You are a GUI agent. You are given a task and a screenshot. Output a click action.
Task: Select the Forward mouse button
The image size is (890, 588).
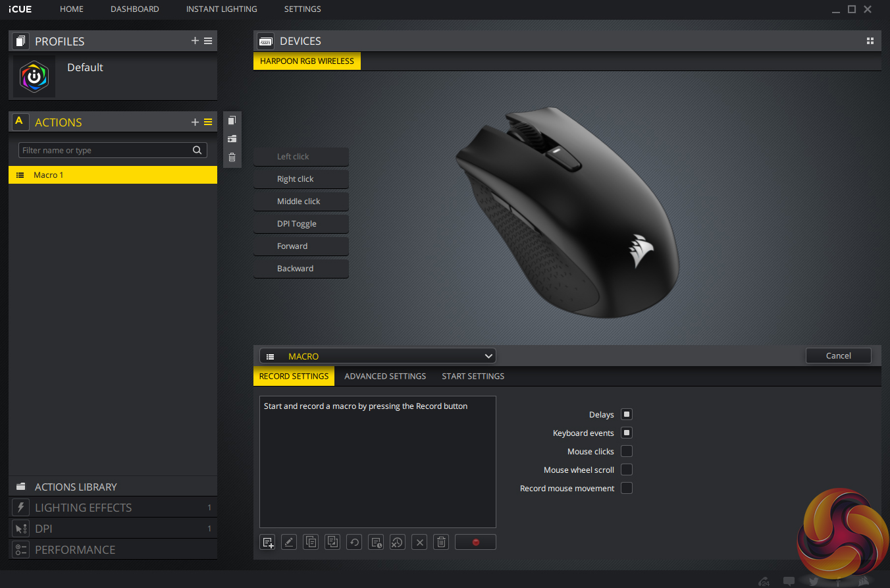pos(301,246)
